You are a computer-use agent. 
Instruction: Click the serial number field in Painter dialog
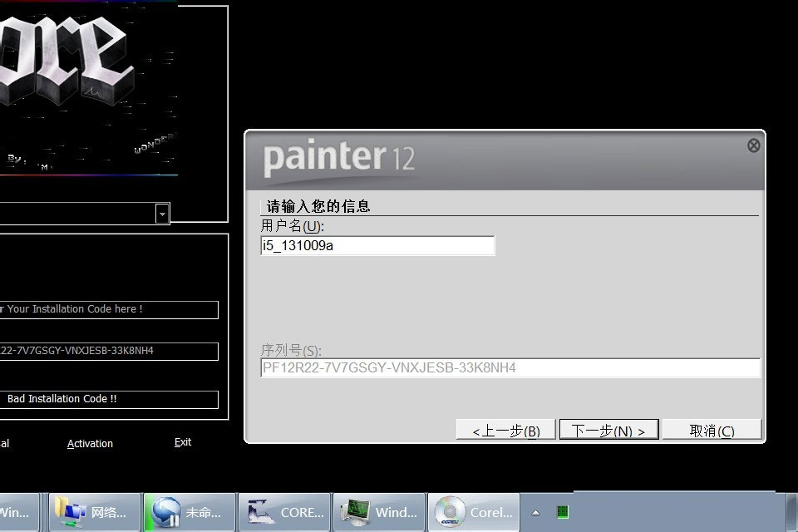click(x=510, y=367)
